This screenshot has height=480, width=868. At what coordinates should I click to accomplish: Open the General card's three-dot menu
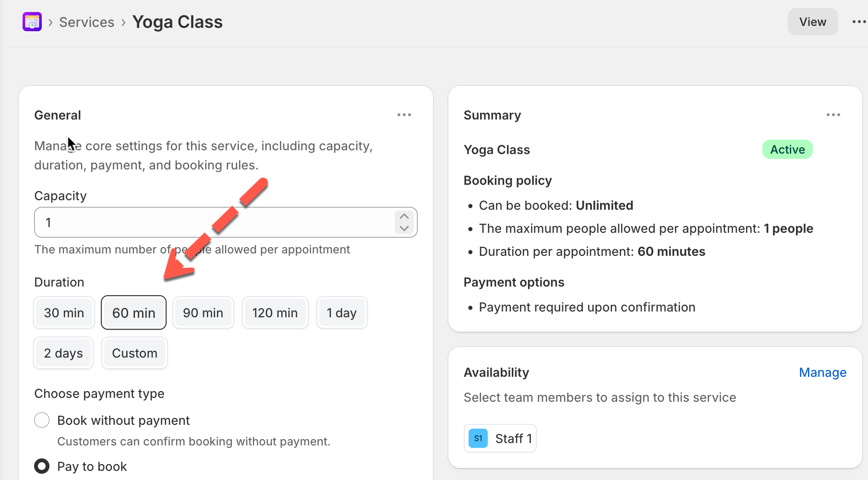click(404, 115)
